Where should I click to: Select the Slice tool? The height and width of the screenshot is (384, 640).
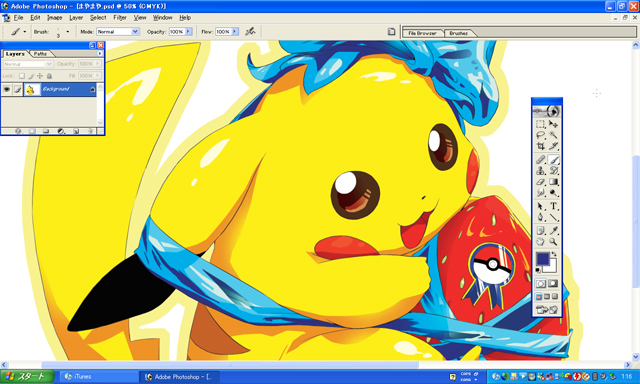click(553, 146)
